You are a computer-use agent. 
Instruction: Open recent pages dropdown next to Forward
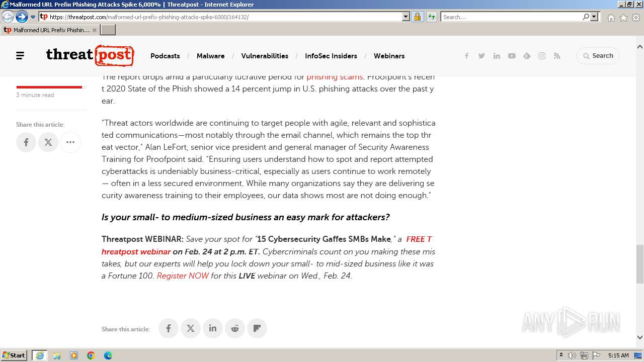[x=33, y=17]
